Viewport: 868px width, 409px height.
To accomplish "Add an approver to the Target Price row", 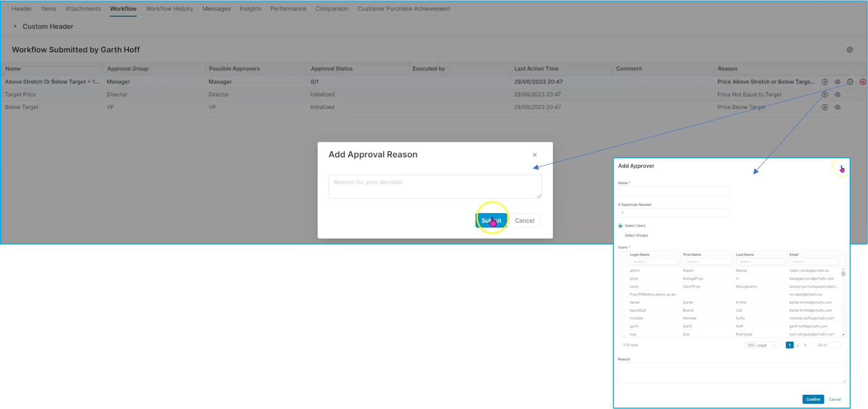I will click(824, 94).
